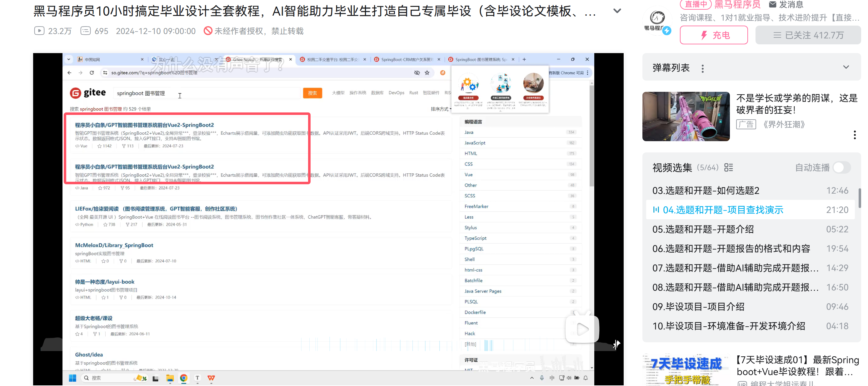
Task: Select the 大模型 category link
Action: click(338, 93)
